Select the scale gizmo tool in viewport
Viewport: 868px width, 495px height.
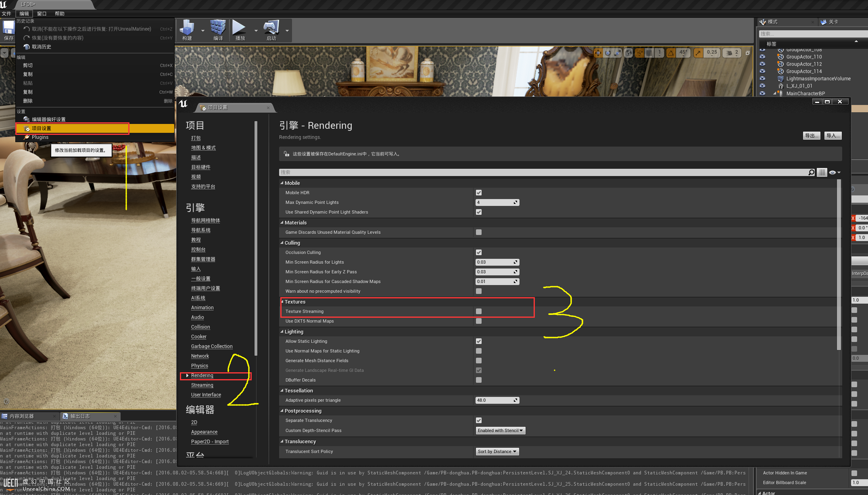click(x=618, y=53)
